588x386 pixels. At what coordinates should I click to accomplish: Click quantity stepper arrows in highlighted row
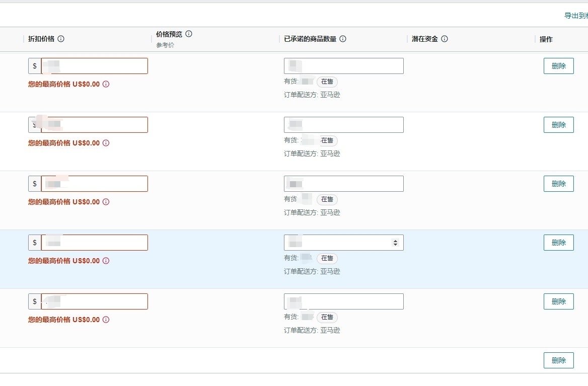395,243
